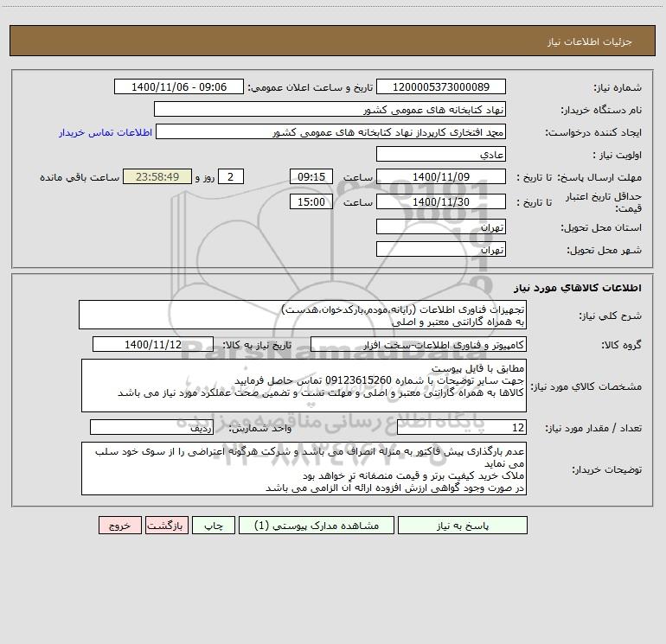The height and width of the screenshot is (644, 666).
Task: Click the price validity time 15:00
Action: [311, 201]
